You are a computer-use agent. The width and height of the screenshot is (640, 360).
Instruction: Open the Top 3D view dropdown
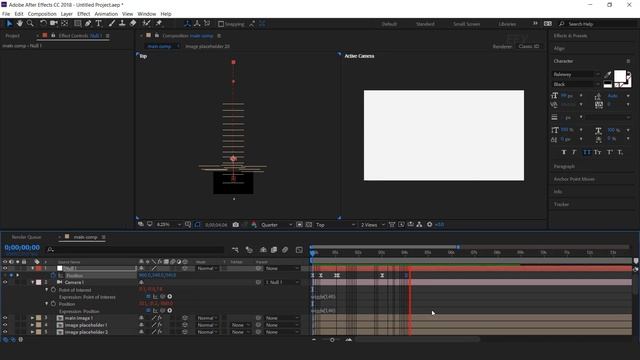click(335, 224)
